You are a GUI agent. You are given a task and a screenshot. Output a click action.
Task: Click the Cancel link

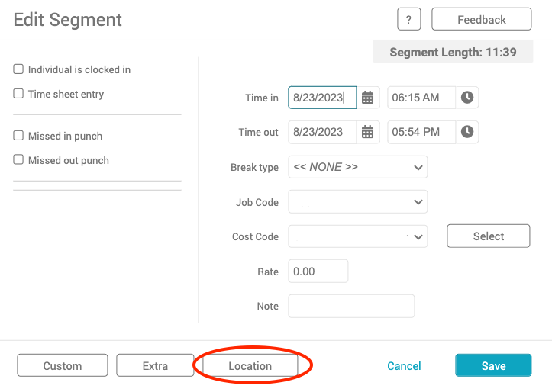pos(404,366)
